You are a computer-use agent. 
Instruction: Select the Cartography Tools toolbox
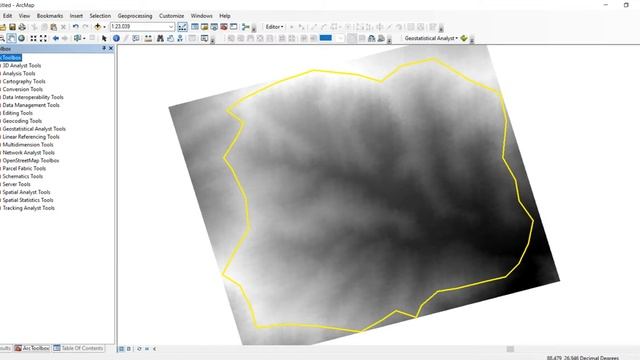(24, 81)
